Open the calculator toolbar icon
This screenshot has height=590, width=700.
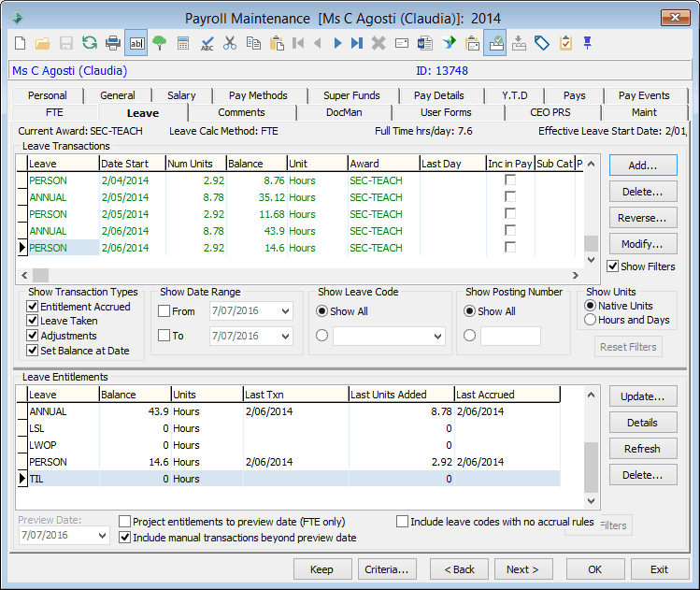pos(183,43)
